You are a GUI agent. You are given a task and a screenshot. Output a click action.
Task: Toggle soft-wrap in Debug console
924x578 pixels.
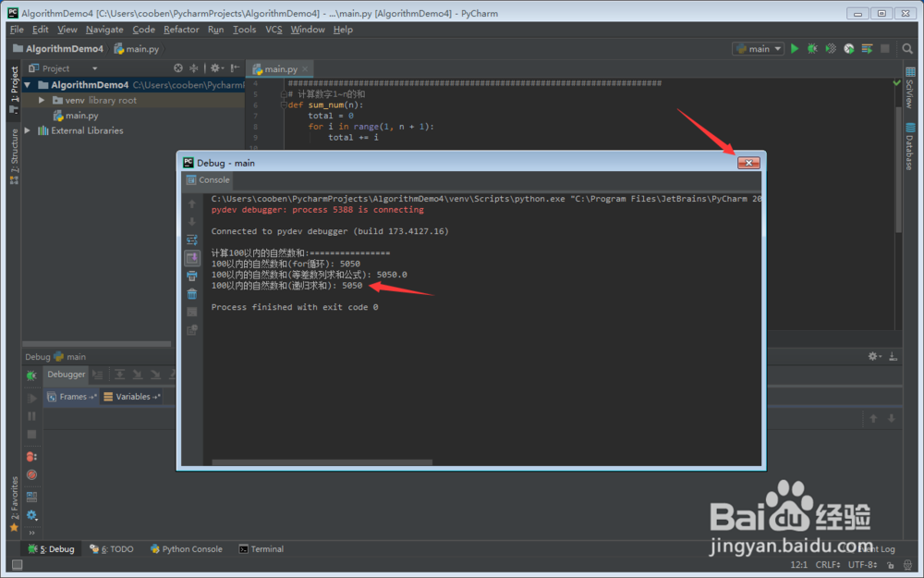pos(192,240)
